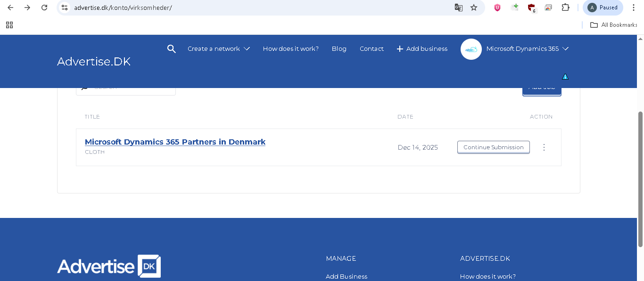The width and height of the screenshot is (644, 281).
Task: Open the rainbow-colored extension icon
Action: (548, 8)
